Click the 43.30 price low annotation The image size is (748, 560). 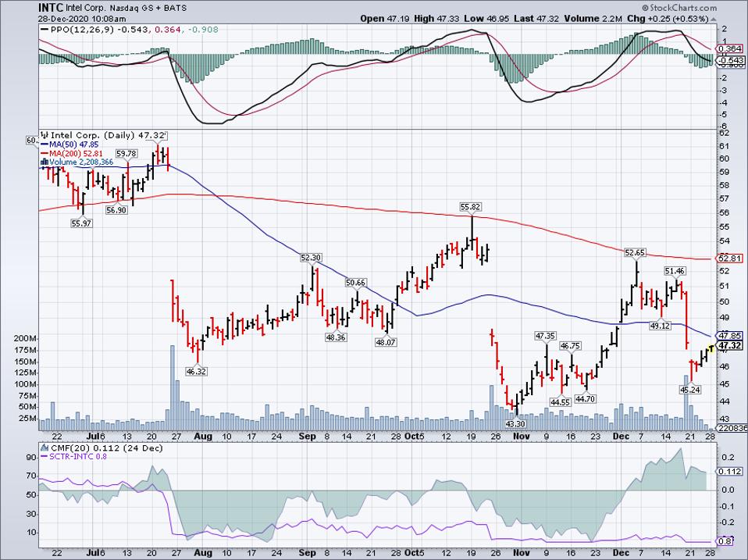515,424
